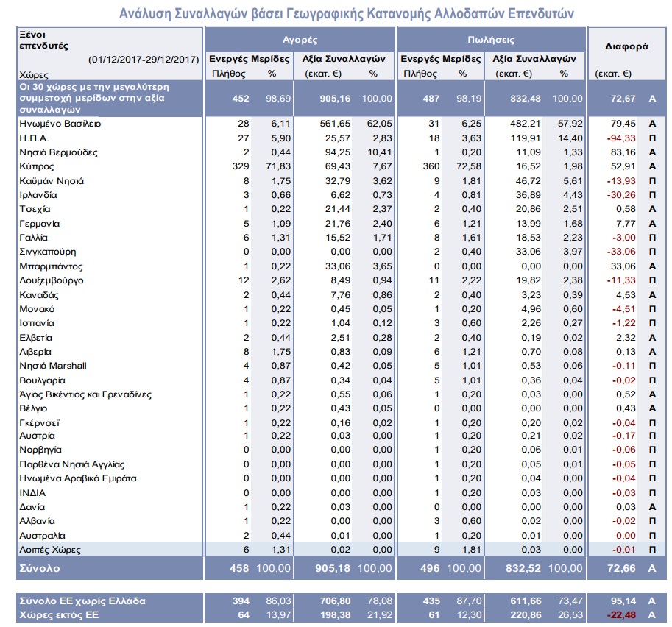Click the 'Διαφορά' column header
The width and height of the screenshot is (672, 627).
(626, 46)
